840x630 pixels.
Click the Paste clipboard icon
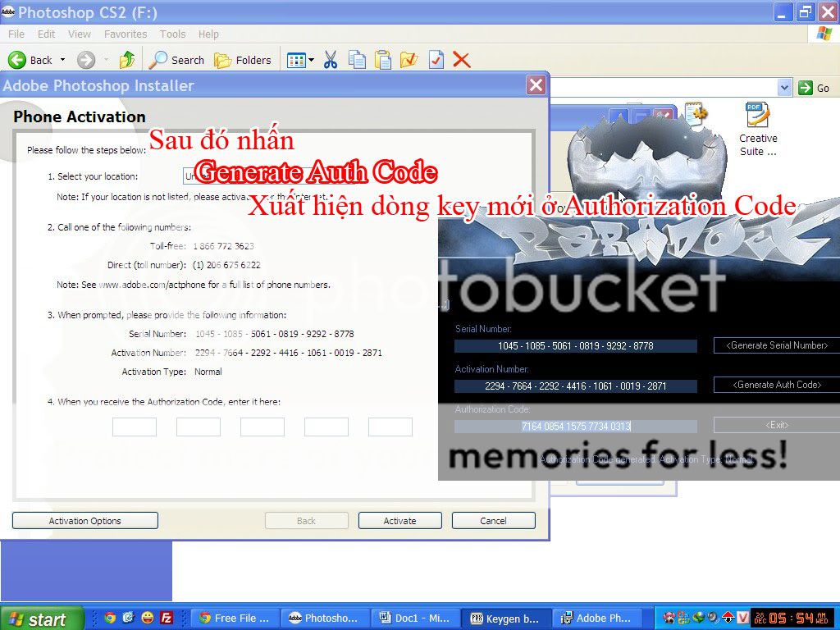click(382, 60)
